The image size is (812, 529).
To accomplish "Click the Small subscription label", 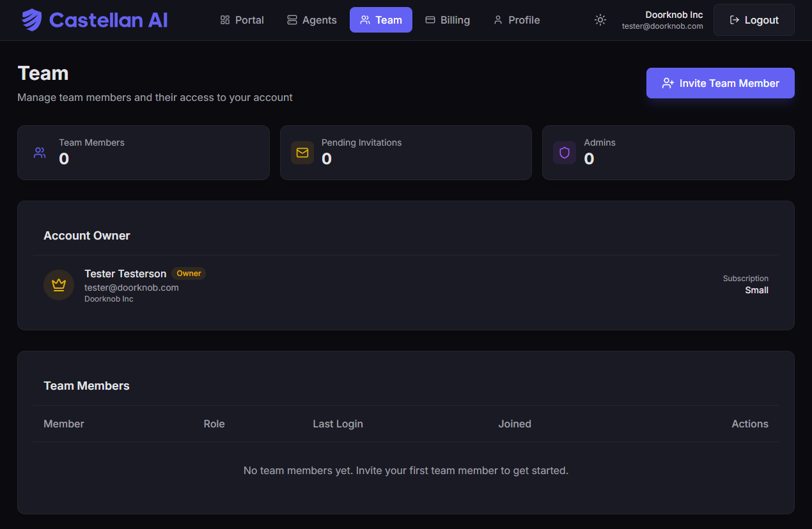I will coord(756,290).
